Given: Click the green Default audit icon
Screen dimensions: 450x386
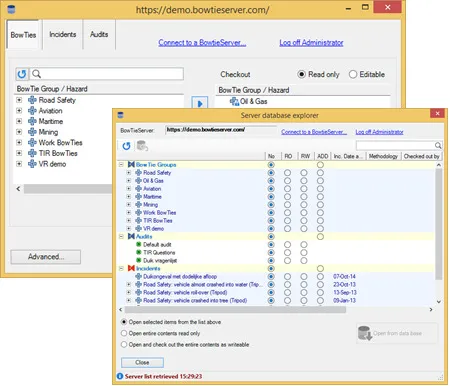Looking at the screenshot, I should click(139, 244).
